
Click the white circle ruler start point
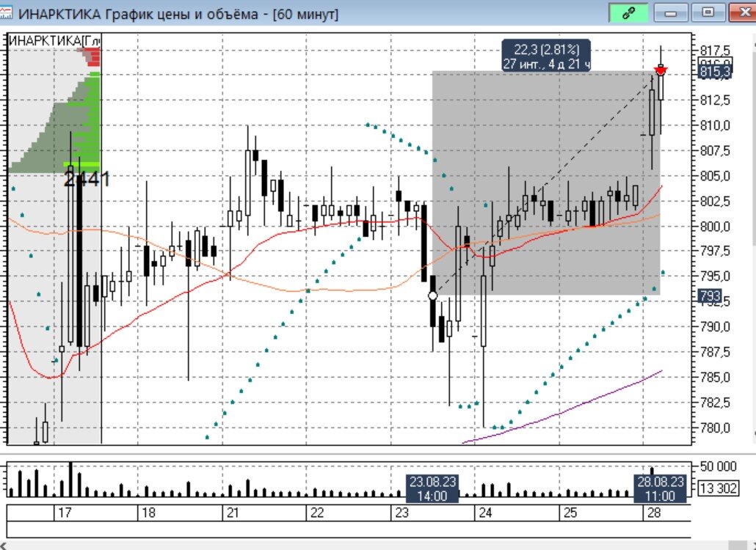[x=432, y=296]
